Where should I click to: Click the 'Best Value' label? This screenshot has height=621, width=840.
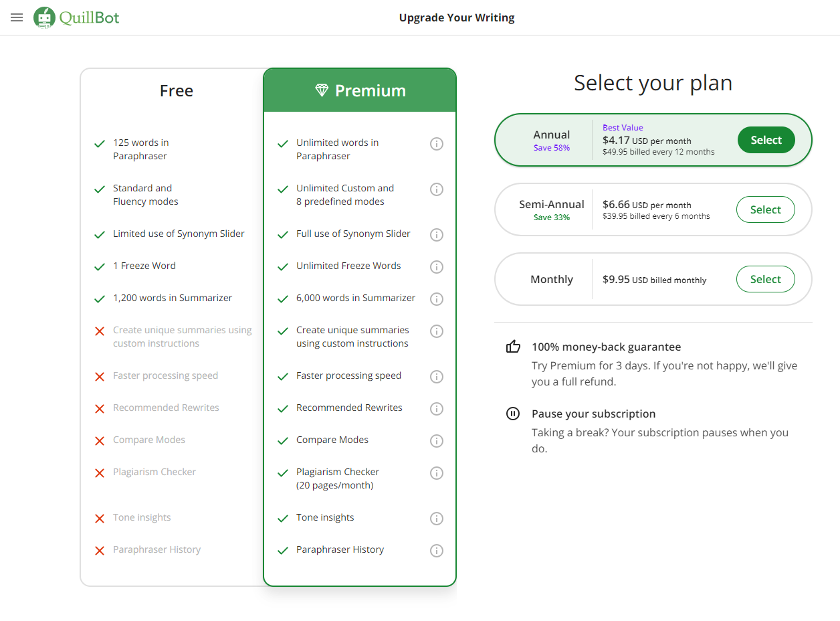click(x=623, y=128)
